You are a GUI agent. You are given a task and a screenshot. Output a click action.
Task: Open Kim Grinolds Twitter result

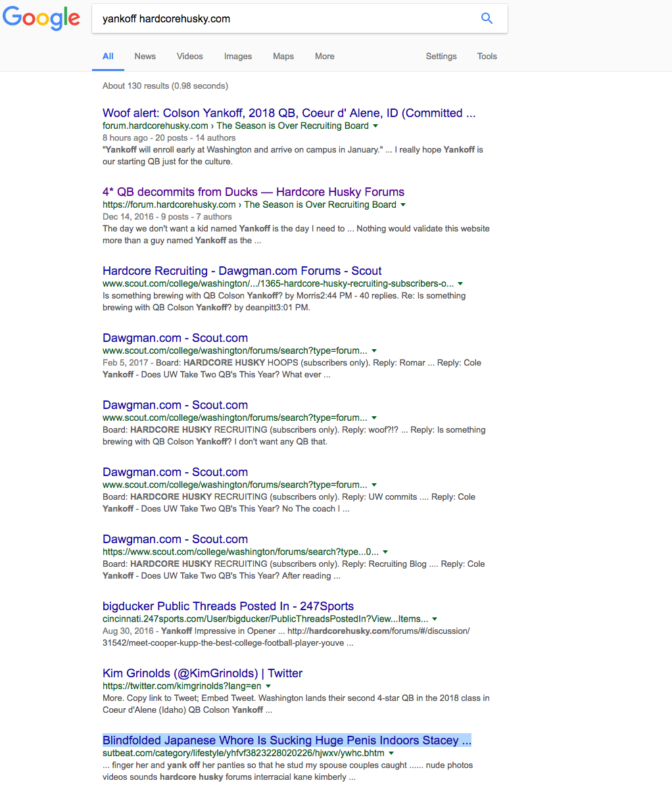pos(203,673)
